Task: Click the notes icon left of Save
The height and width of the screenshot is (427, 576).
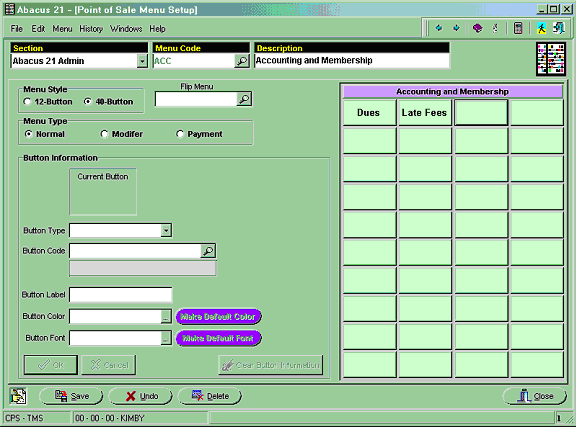Action: coord(18,396)
